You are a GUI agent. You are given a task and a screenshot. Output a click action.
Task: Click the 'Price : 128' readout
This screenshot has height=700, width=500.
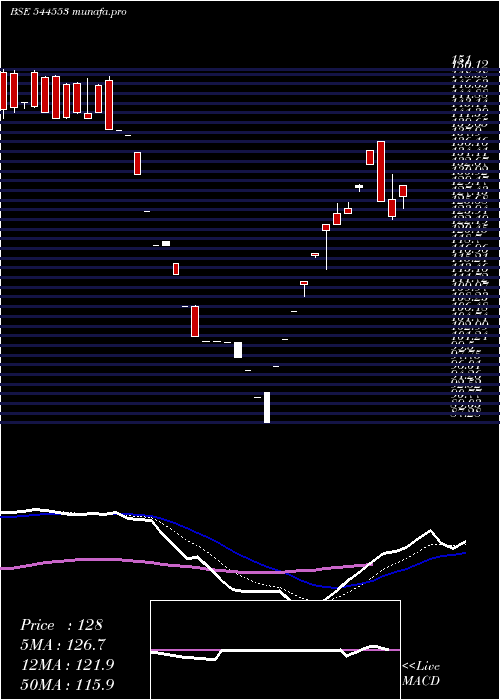[x=61, y=625]
